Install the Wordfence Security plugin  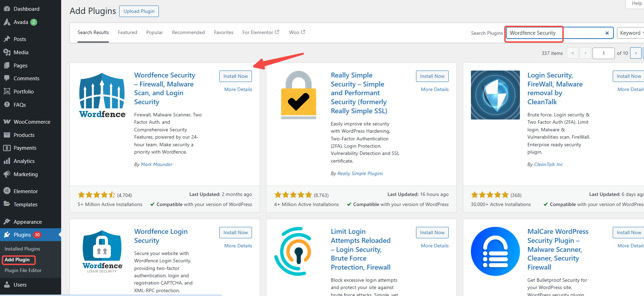[235, 76]
